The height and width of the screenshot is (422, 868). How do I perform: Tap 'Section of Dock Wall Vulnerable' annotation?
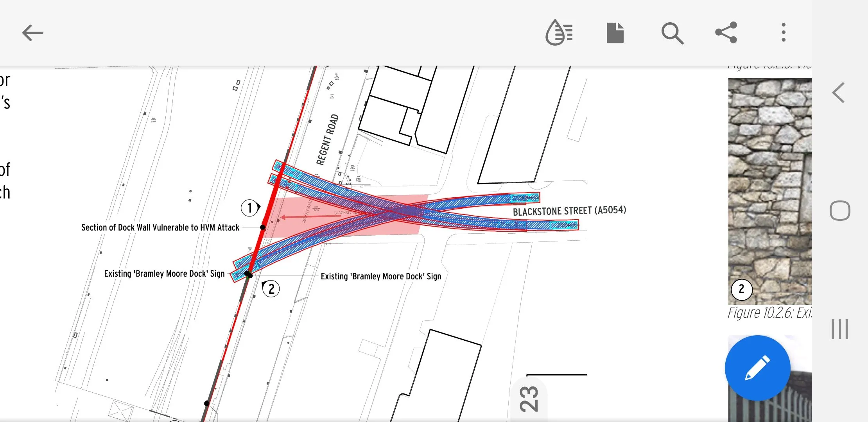tap(160, 227)
